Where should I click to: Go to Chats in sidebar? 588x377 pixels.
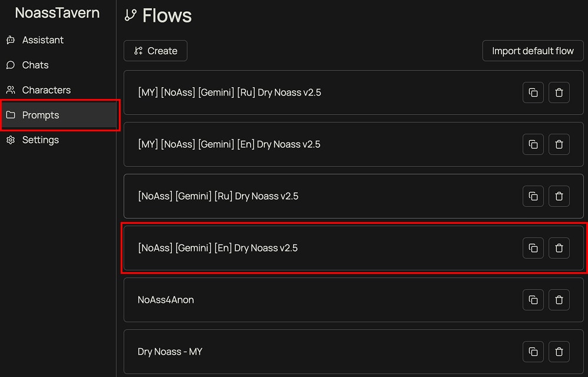coord(35,65)
